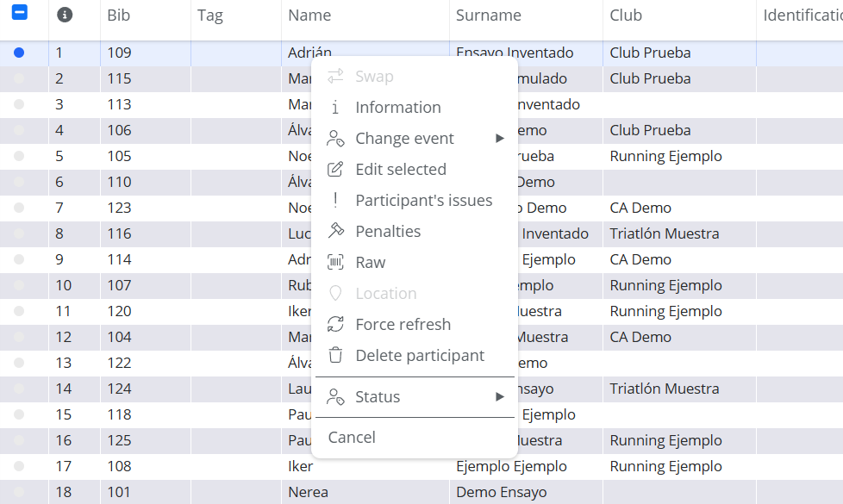Image resolution: width=843 pixels, height=504 pixels.
Task: Click Running Ejemplo in row 17
Action: pos(665,466)
